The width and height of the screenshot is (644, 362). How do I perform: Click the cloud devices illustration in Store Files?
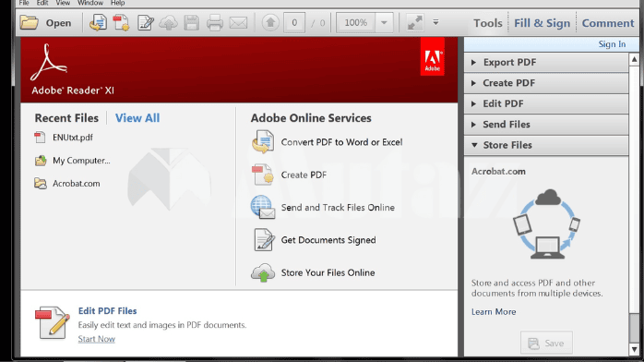coord(546,224)
